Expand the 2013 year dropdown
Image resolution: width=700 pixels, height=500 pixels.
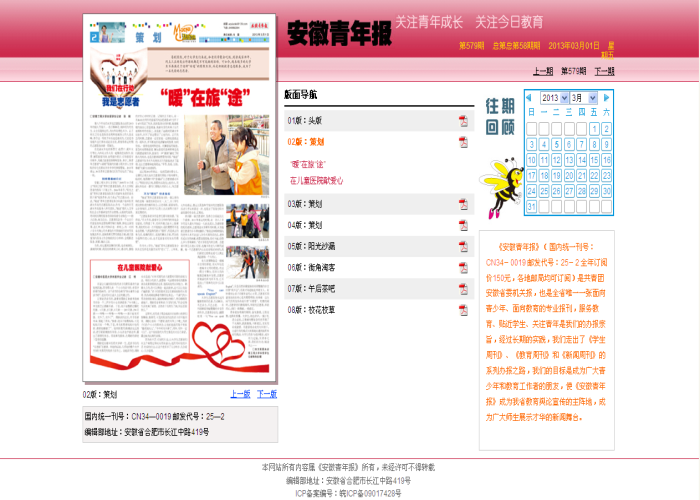coord(554,98)
